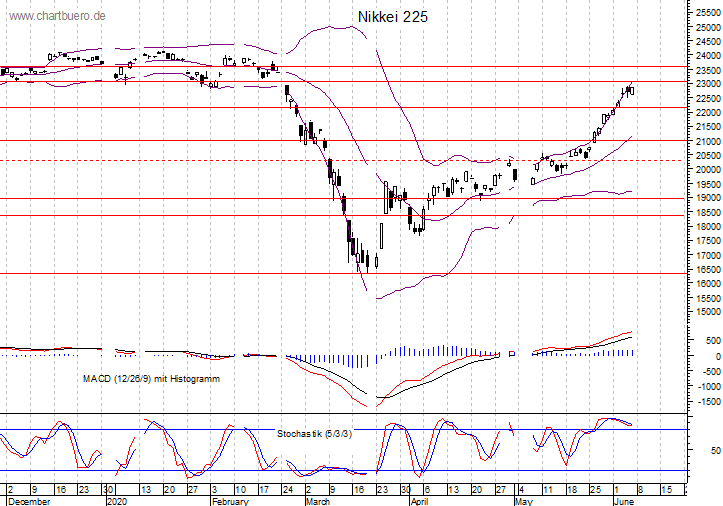Click the 'February' month label
The image size is (723, 506).
pos(230,501)
